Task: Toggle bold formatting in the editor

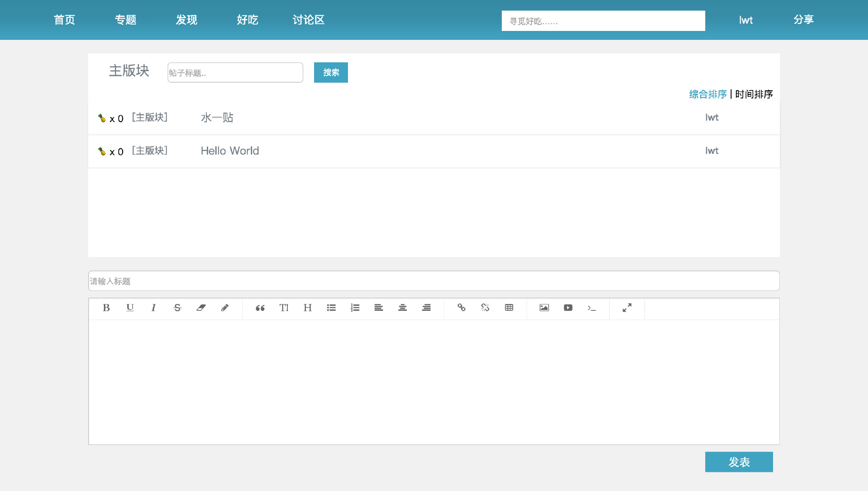Action: click(x=106, y=308)
